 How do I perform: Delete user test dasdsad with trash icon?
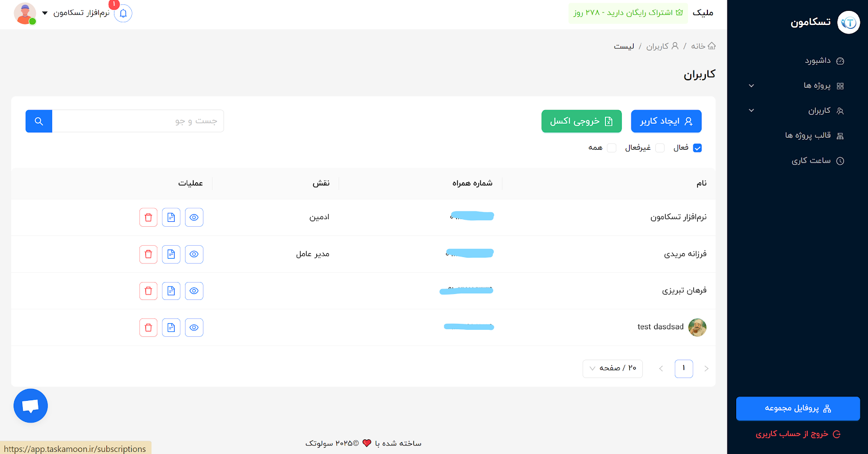point(148,328)
